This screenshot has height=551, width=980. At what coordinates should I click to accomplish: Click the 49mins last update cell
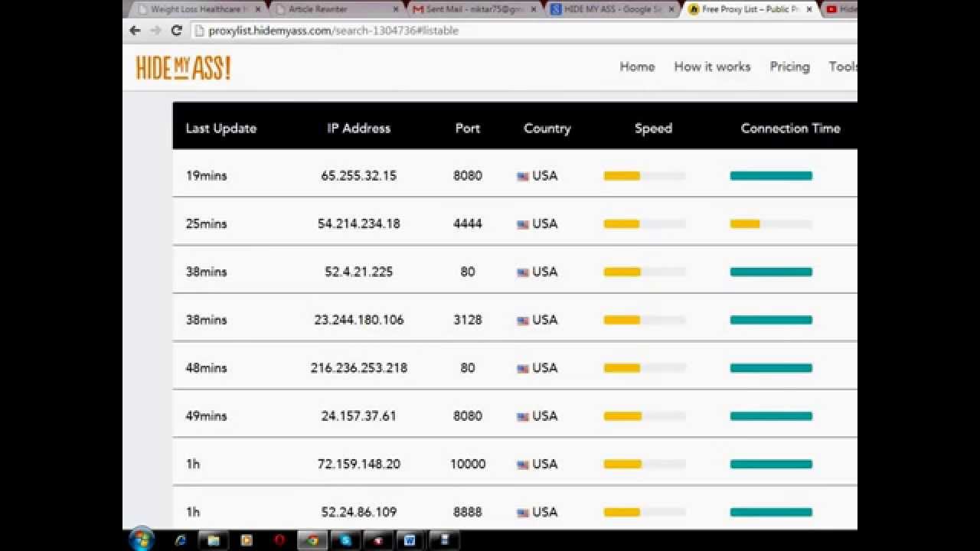coord(207,416)
